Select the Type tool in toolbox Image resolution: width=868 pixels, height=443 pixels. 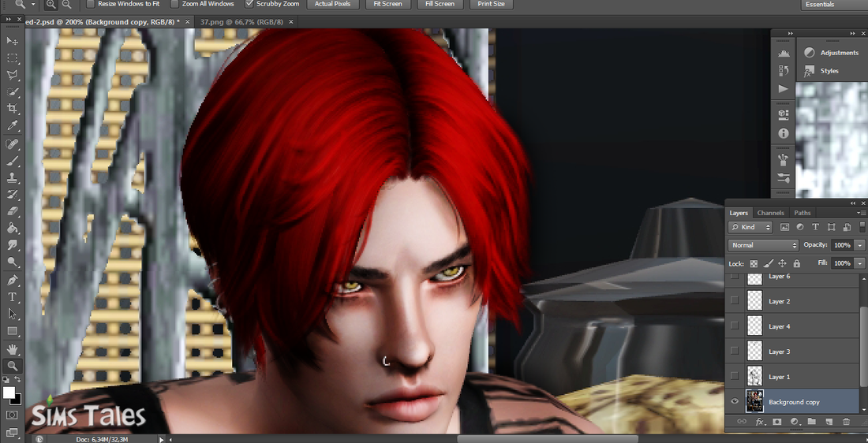coord(12,297)
